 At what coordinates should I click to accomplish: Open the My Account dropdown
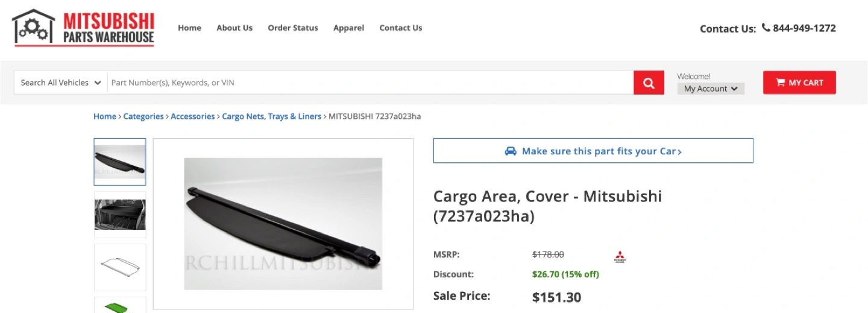pos(711,89)
